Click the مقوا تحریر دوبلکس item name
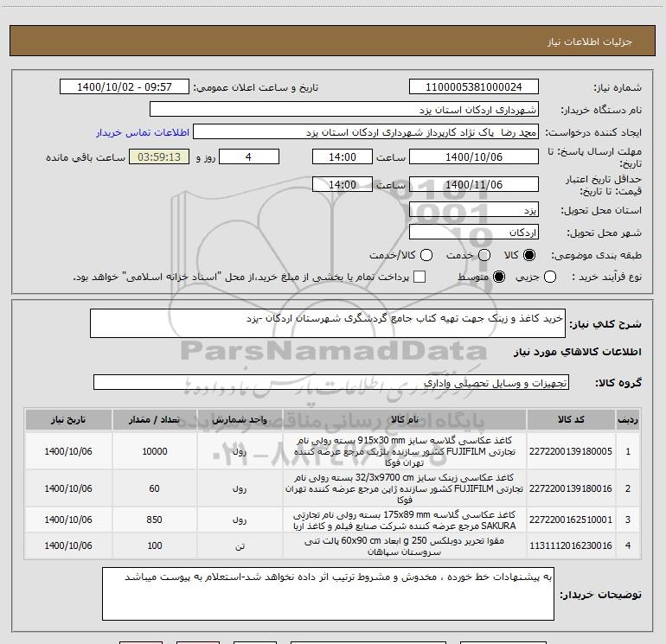This screenshot has height=644, width=666. (405, 546)
